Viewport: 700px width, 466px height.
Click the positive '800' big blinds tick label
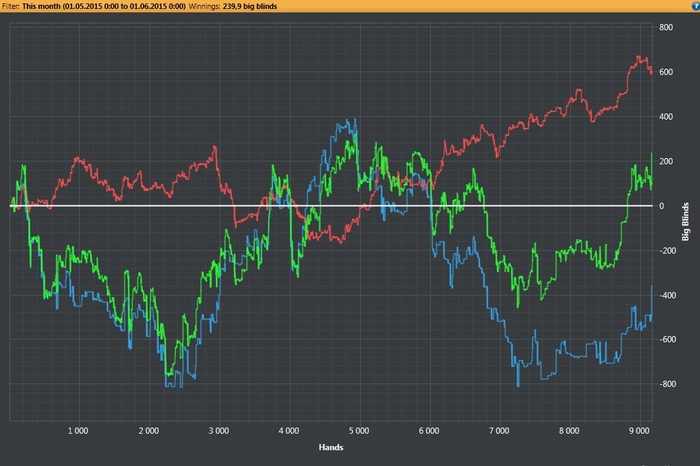click(666, 27)
